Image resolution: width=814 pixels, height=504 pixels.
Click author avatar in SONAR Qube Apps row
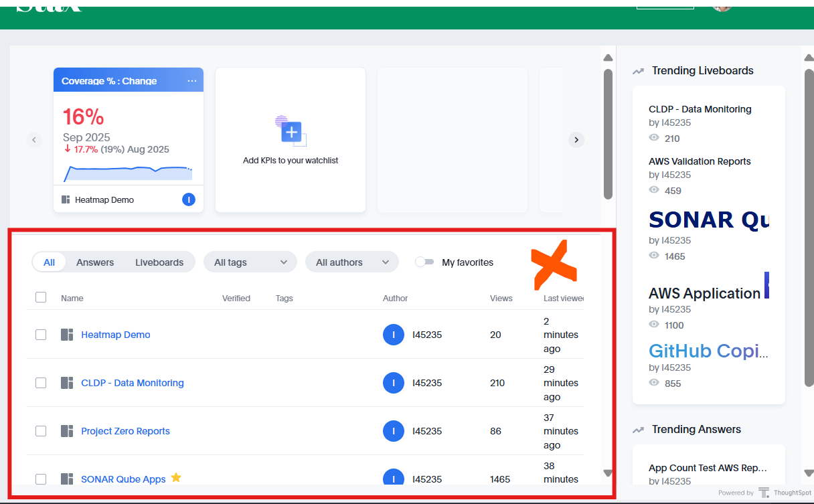click(x=394, y=478)
